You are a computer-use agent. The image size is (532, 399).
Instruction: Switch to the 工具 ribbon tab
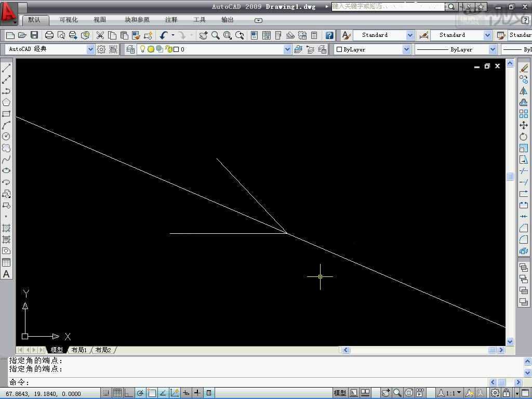[x=199, y=20]
